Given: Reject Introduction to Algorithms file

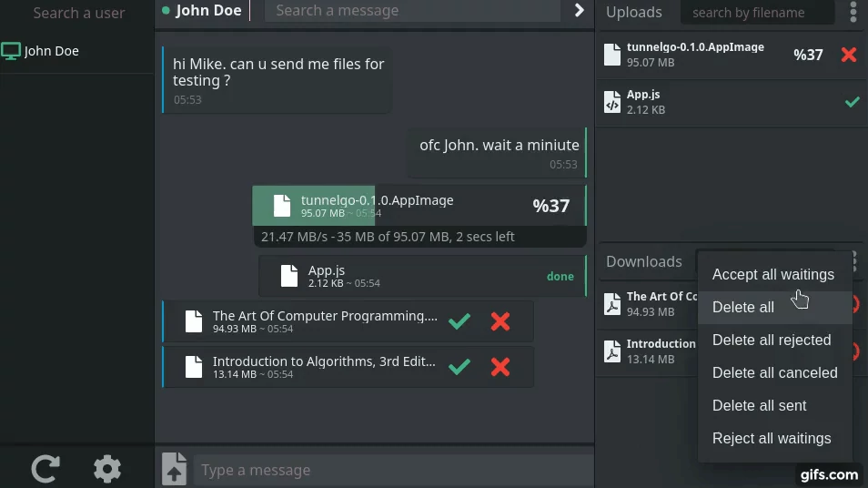Looking at the screenshot, I should coord(500,367).
